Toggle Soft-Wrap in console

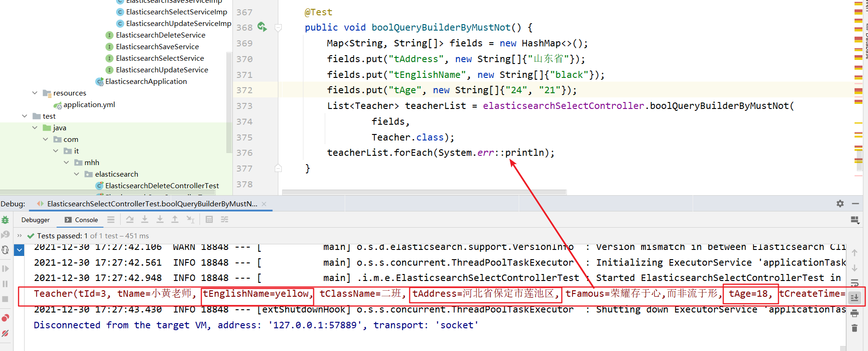point(855,283)
